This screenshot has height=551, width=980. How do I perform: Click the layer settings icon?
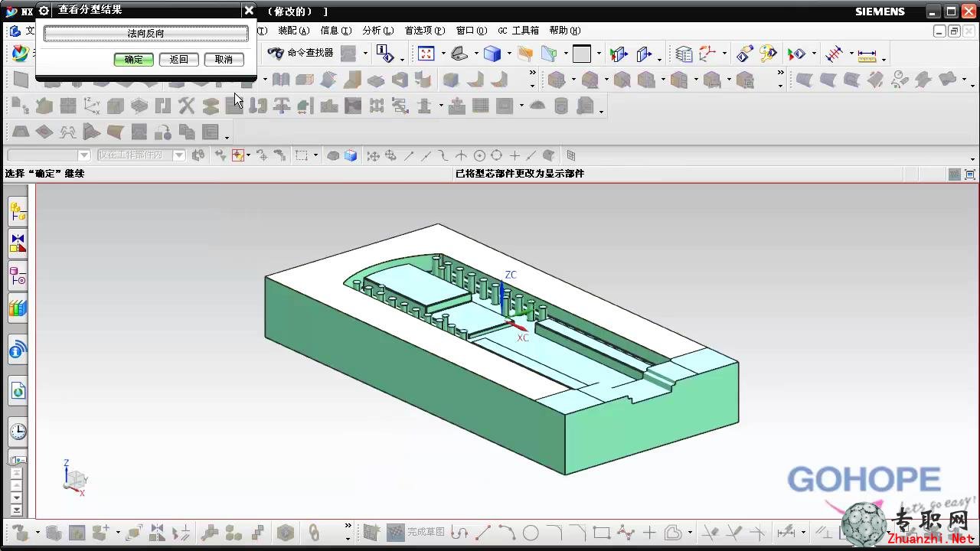(x=684, y=54)
